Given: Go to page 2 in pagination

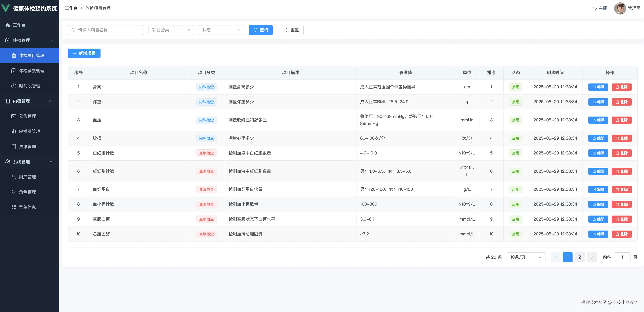Looking at the screenshot, I should click(579, 257).
